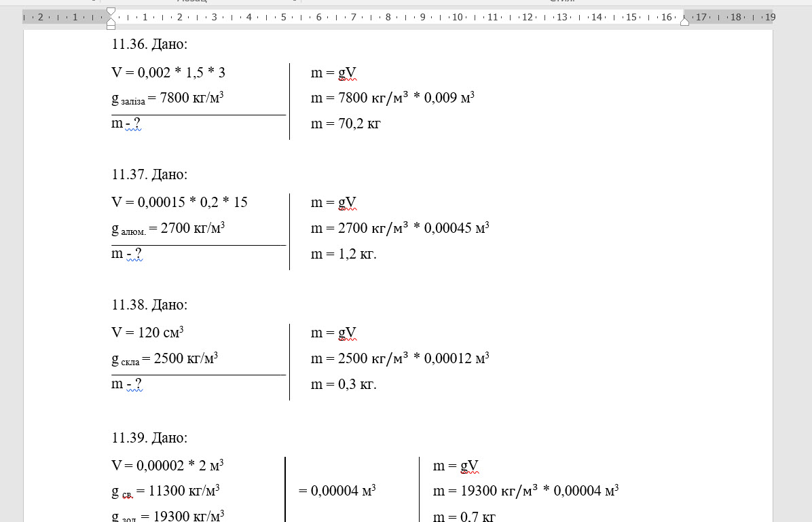Viewport: 812px width, 522px height.
Task: Click the line 'm = 7800 кг/м³ * 0,009 м³'
Action: coord(392,98)
